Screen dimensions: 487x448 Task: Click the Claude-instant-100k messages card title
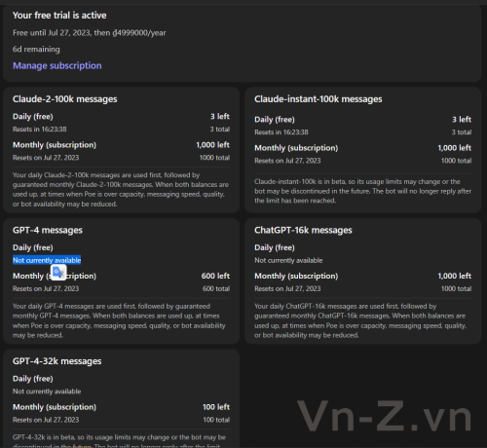pos(318,99)
